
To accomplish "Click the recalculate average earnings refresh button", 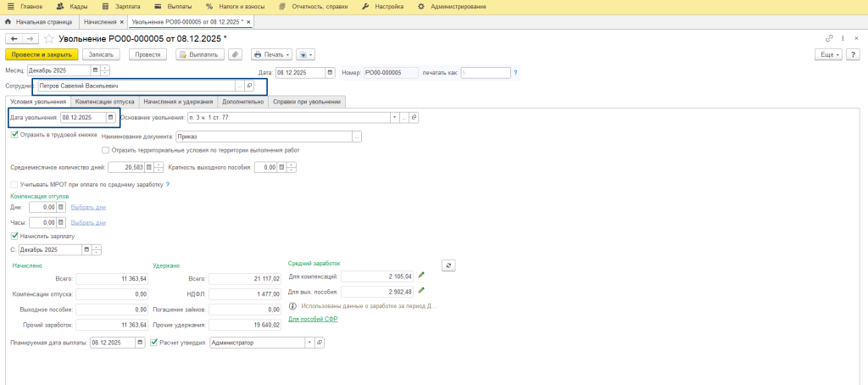I will click(x=450, y=265).
